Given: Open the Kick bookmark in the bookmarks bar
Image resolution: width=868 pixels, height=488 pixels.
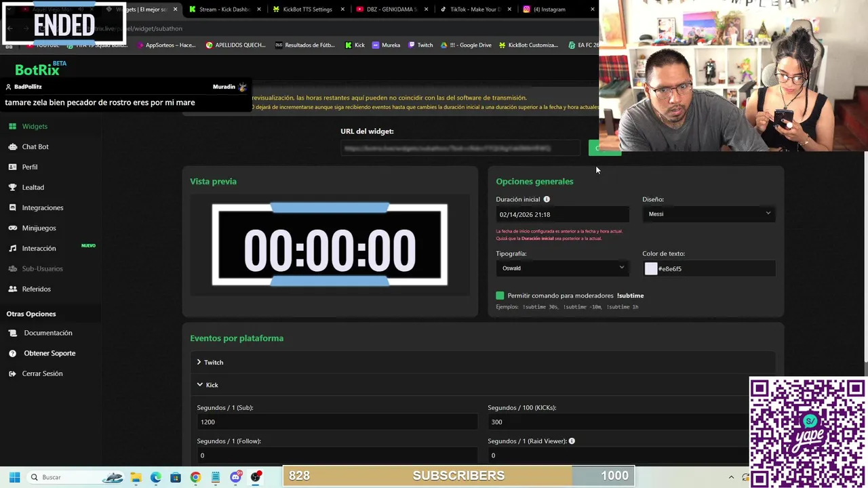Looking at the screenshot, I should pos(355,45).
